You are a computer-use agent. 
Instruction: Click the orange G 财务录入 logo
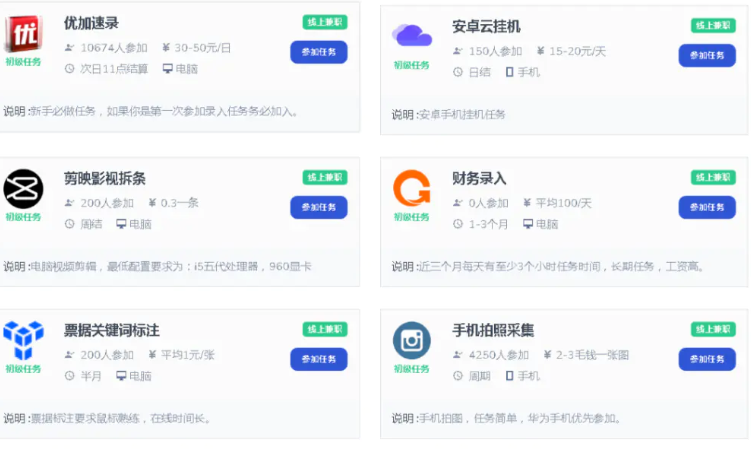[412, 188]
